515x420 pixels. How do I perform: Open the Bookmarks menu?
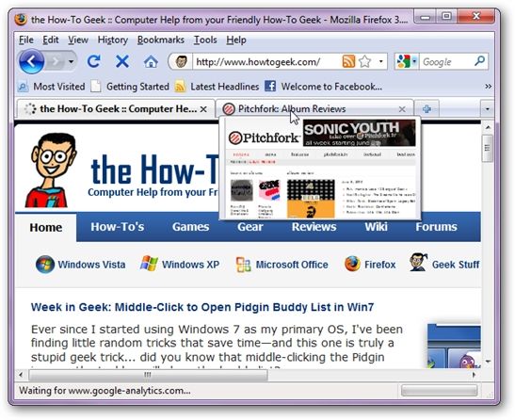tap(161, 40)
